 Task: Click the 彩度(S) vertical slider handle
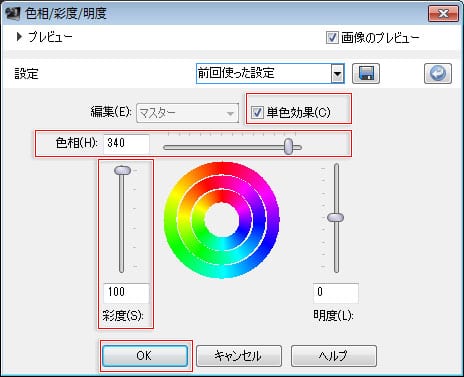pos(122,171)
